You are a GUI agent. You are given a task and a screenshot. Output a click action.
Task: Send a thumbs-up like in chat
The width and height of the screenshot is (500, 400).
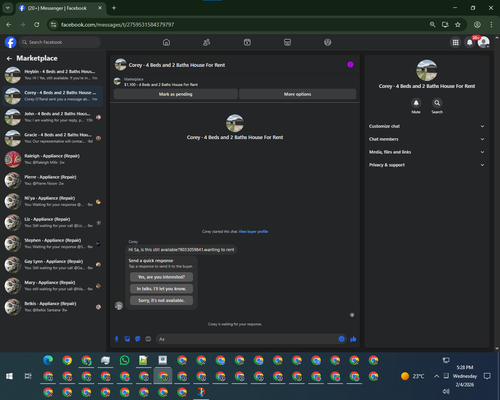(353, 339)
